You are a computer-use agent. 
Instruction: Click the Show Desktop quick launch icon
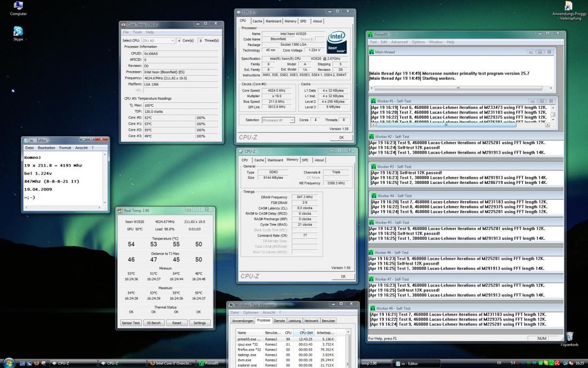coord(23,363)
